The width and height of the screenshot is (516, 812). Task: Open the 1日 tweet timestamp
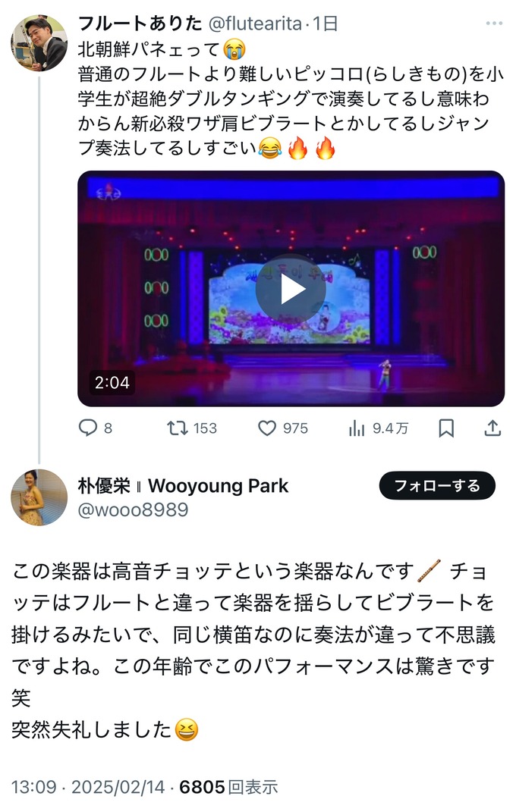click(x=326, y=24)
